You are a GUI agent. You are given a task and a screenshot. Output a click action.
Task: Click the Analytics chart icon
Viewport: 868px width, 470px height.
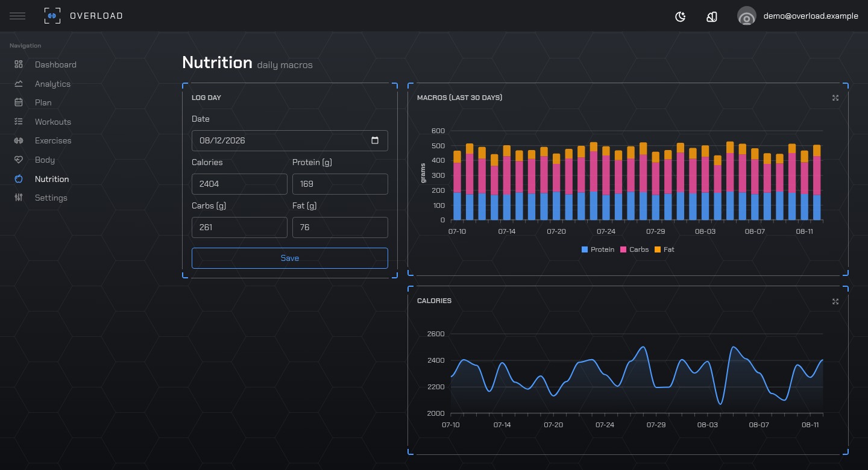[19, 84]
